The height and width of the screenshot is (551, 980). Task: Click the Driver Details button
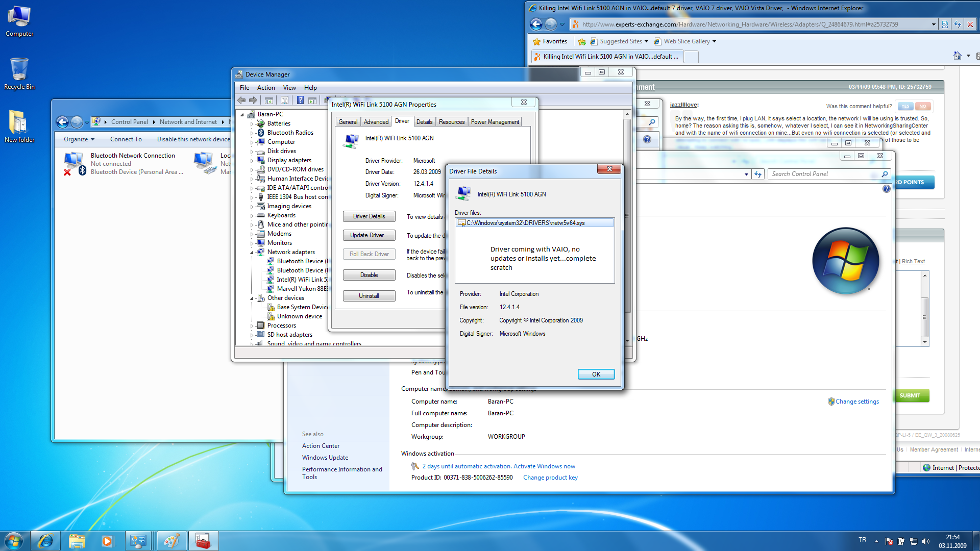pyautogui.click(x=369, y=216)
